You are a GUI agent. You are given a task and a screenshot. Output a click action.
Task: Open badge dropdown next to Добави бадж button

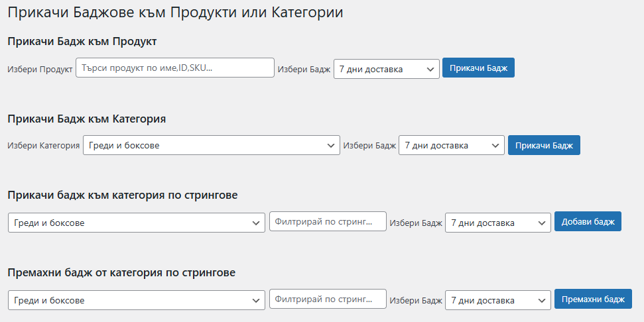[x=498, y=223]
